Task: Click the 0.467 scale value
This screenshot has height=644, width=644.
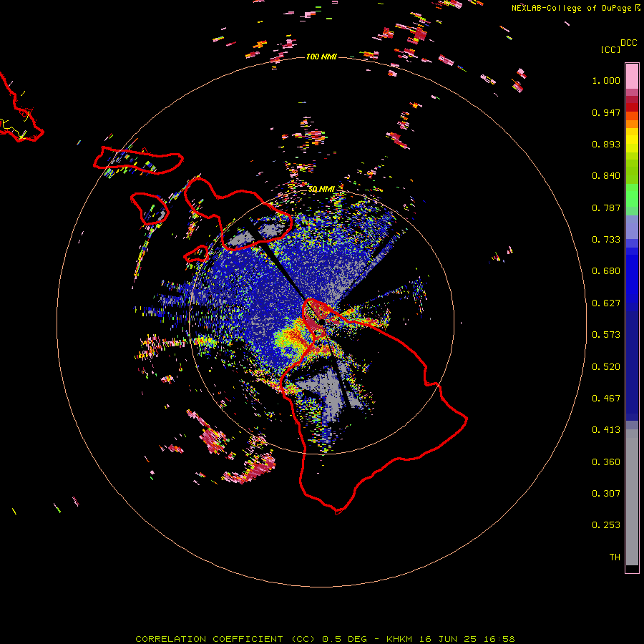Action: [x=606, y=399]
